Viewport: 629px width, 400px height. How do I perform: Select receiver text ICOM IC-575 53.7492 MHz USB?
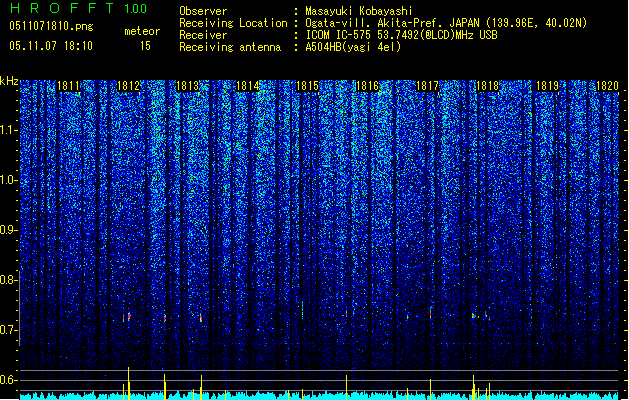(x=401, y=35)
